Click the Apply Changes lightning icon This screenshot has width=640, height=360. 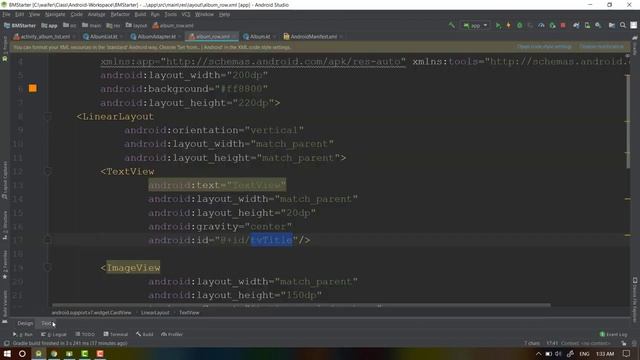coord(509,25)
